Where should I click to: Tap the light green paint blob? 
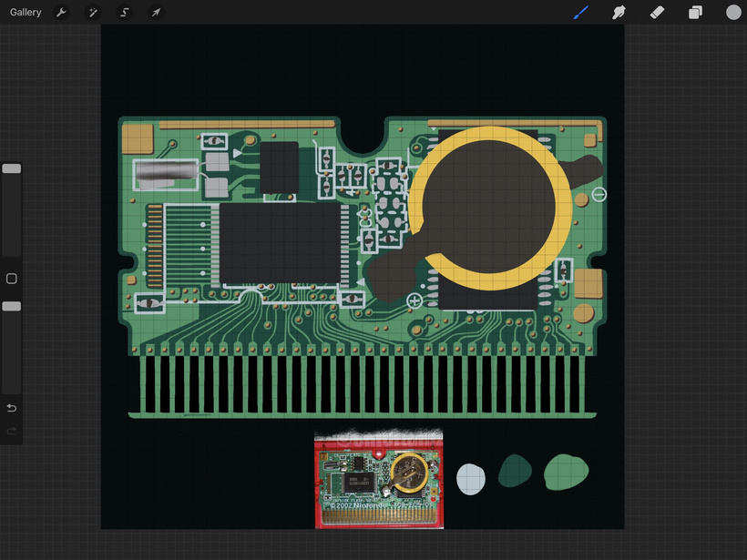[566, 472]
